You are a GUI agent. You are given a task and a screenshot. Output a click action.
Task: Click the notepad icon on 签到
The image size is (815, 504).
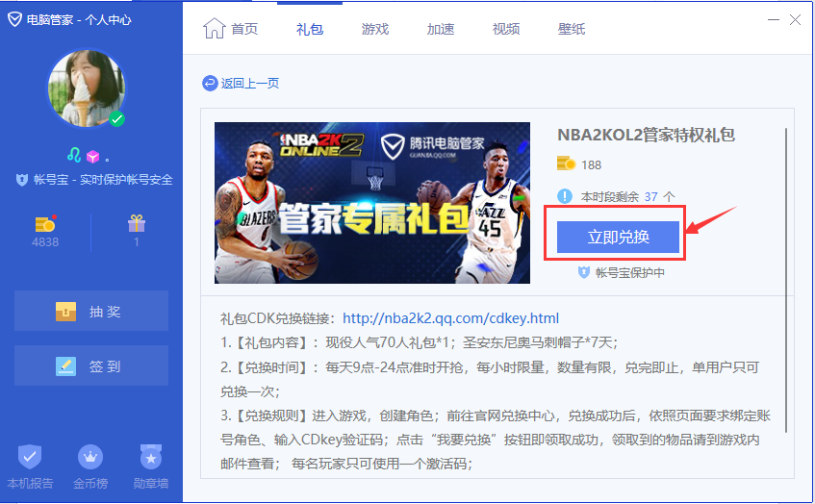(x=66, y=366)
